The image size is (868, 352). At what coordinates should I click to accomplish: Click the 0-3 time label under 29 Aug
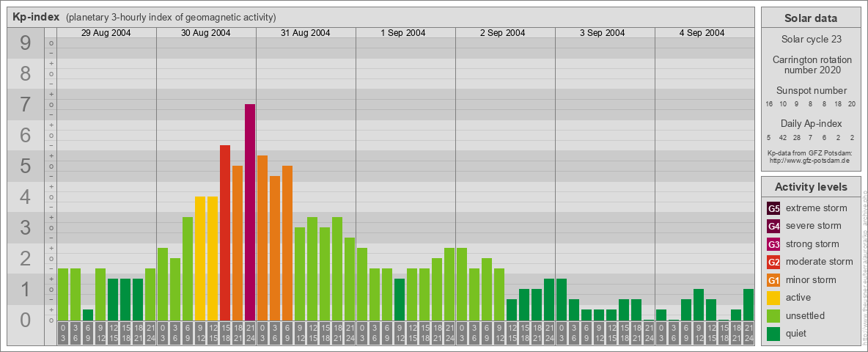tap(63, 333)
